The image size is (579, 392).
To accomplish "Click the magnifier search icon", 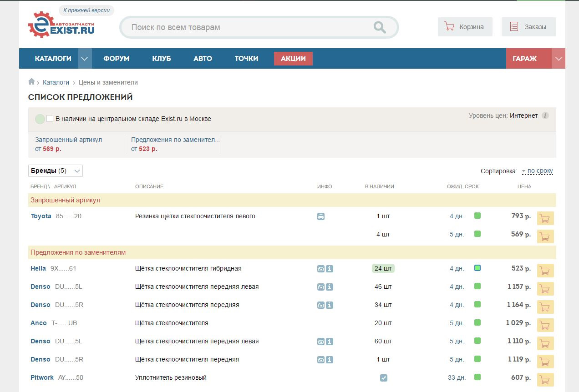I will (380, 27).
